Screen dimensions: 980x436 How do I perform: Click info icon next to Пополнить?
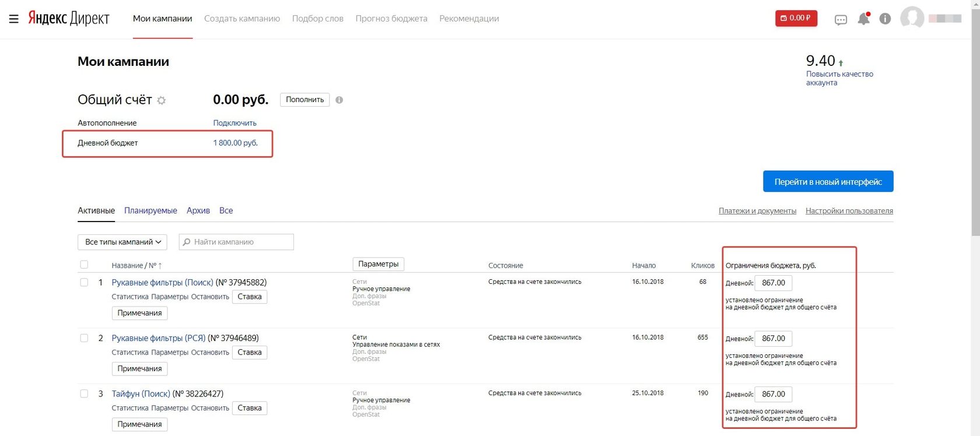click(339, 100)
